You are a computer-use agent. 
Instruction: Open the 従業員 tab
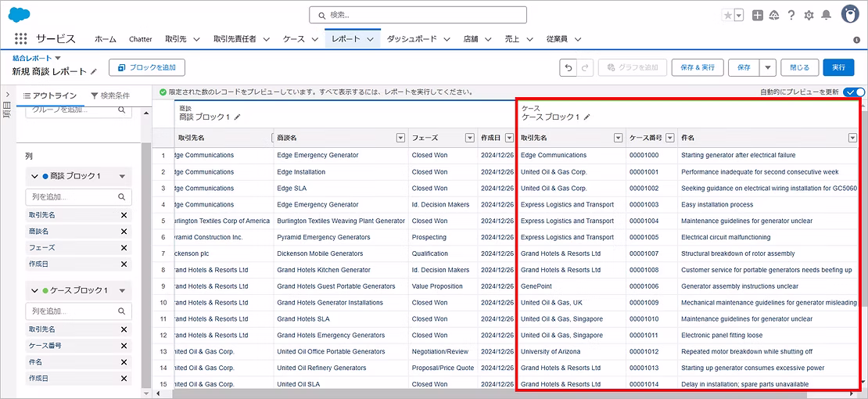pyautogui.click(x=556, y=39)
